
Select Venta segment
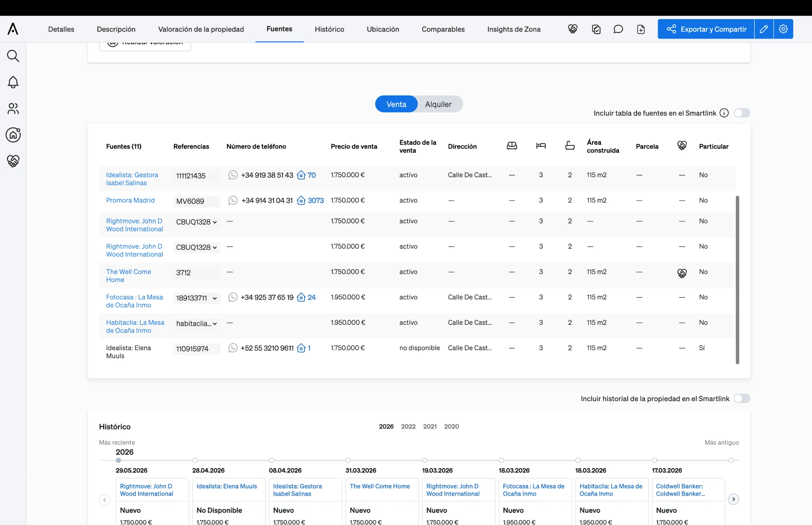[396, 104]
